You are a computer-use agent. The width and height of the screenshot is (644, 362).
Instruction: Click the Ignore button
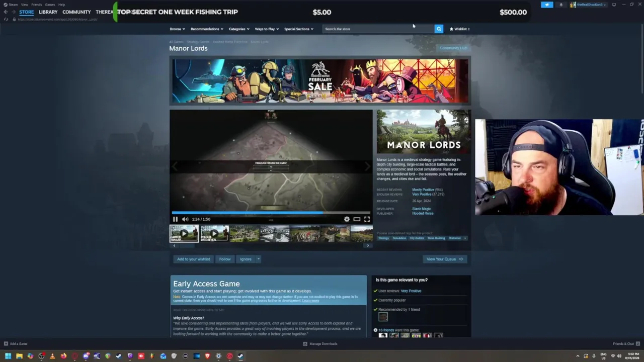(x=246, y=259)
